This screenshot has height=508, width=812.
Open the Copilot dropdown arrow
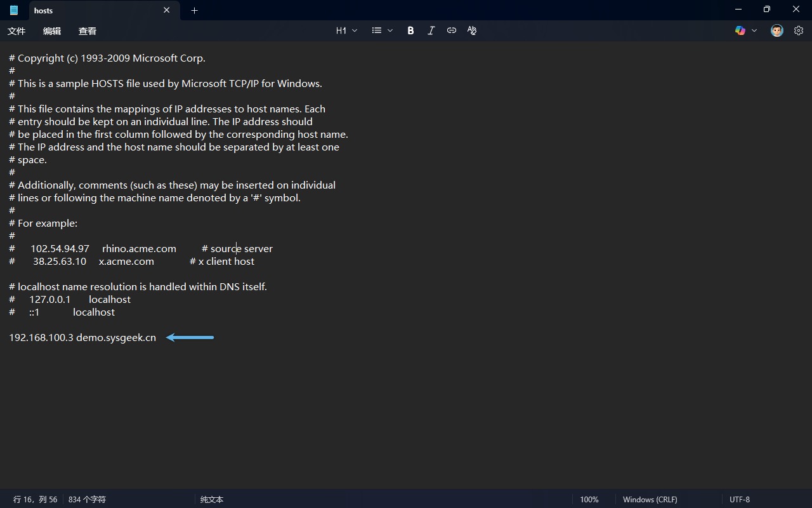tap(754, 30)
